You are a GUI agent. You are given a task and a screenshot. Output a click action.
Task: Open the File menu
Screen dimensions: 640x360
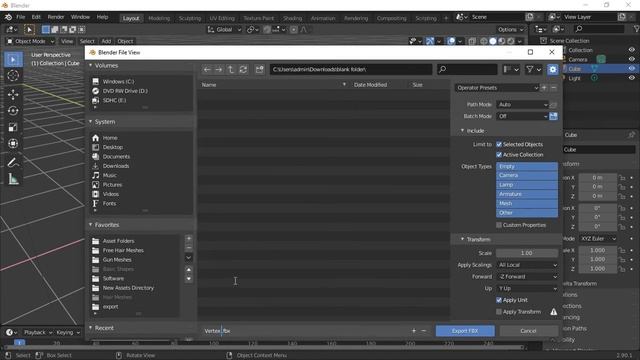click(x=20, y=17)
